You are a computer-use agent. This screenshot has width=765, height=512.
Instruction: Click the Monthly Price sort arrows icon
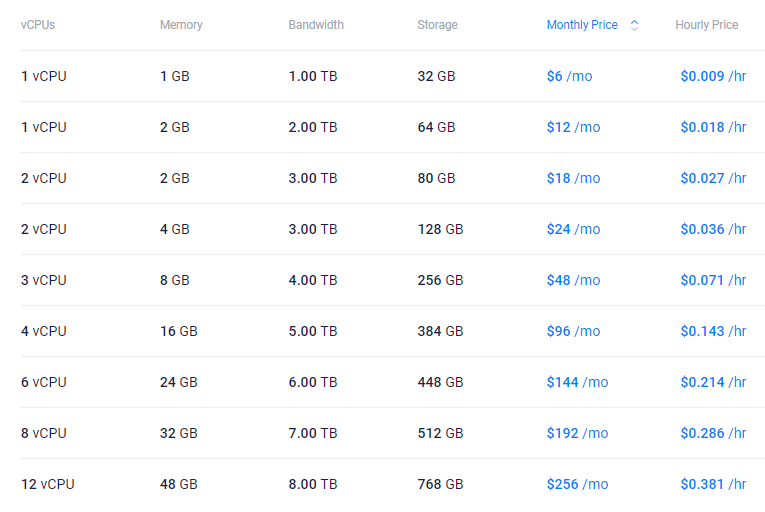tap(634, 25)
